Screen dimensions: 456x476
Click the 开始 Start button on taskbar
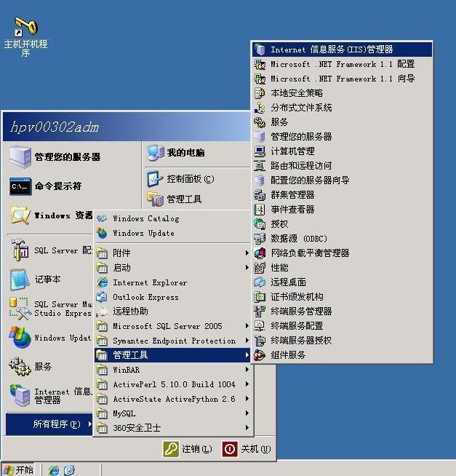18,469
